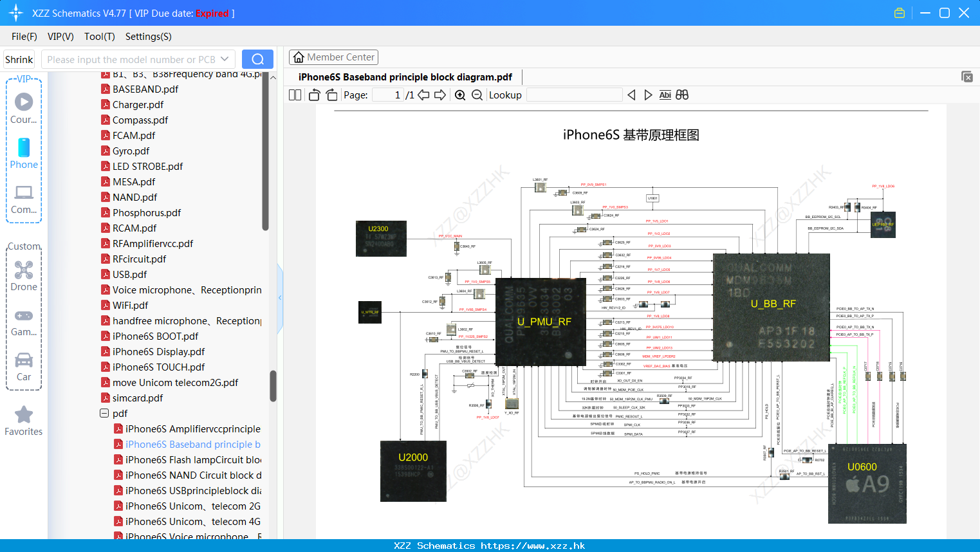Click the detach window icon at top right
Viewport: 980px width, 552px height.
coord(966,77)
